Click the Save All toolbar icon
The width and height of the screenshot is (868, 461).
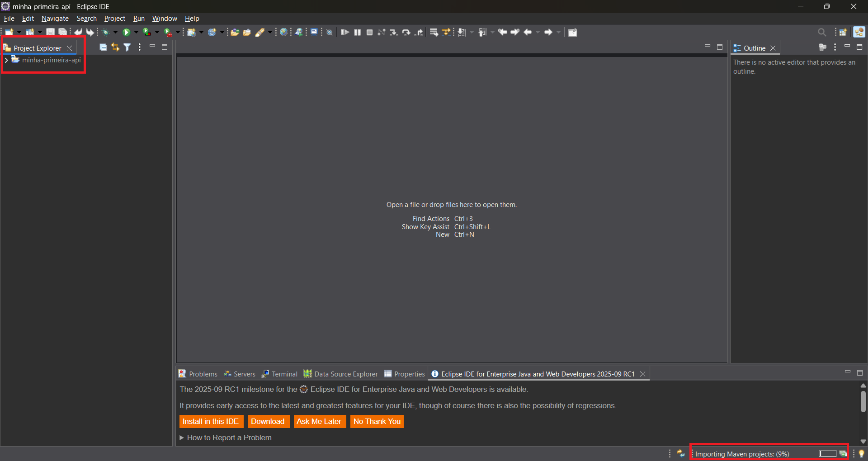(x=62, y=32)
